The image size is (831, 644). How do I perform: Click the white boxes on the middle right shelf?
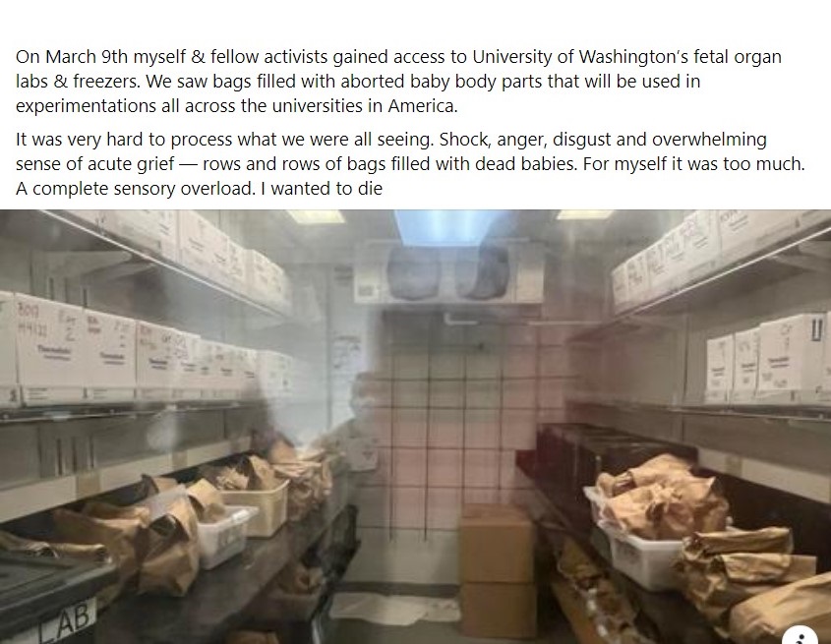[767, 358]
